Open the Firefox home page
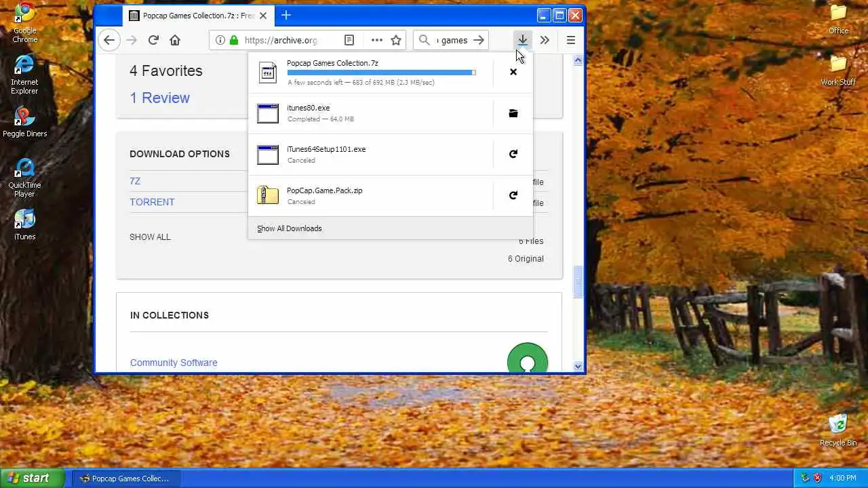 pyautogui.click(x=175, y=40)
